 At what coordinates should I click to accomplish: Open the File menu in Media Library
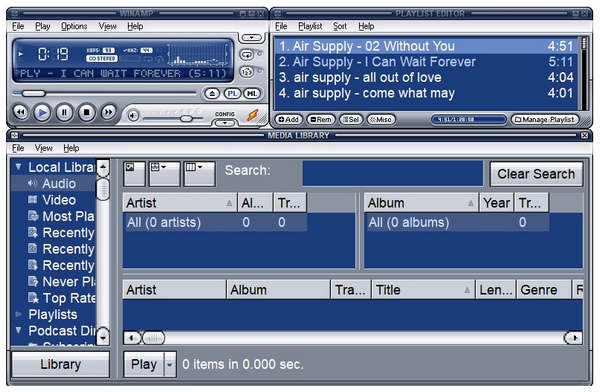coord(18,148)
